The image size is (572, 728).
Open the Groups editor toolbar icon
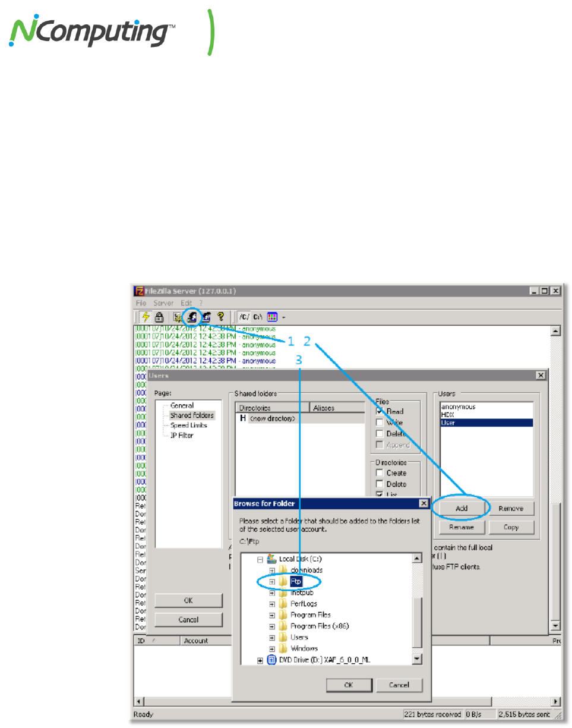tap(206, 317)
